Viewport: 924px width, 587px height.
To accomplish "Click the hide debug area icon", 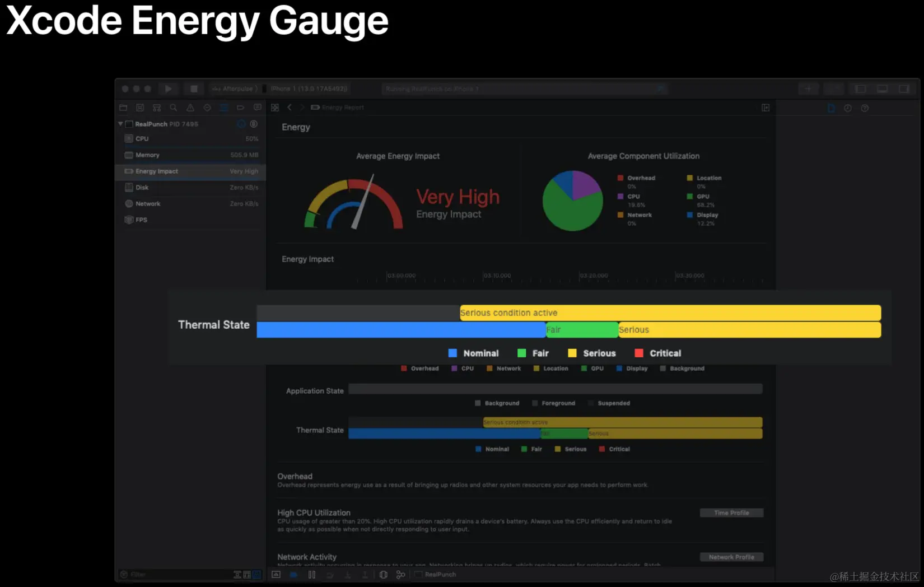I will point(276,575).
